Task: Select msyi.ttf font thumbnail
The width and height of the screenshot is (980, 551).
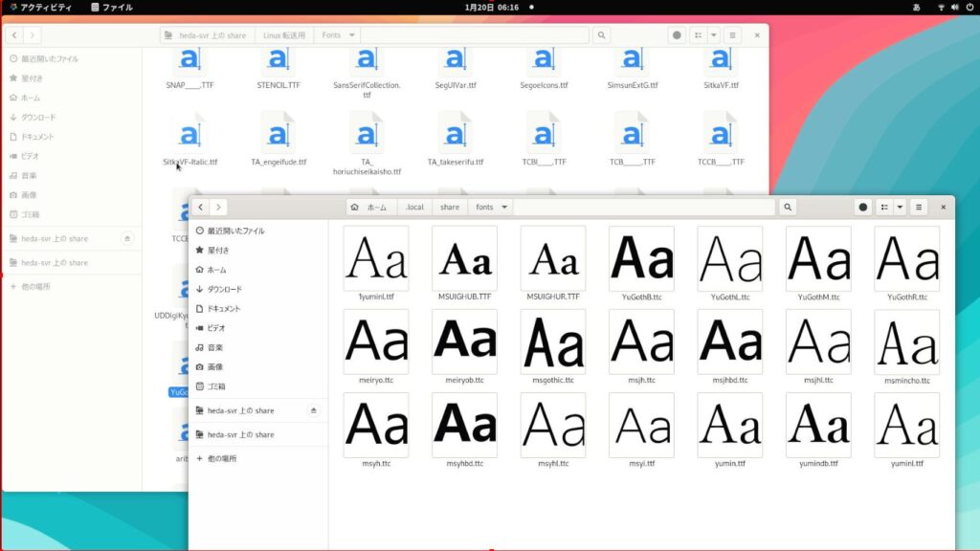Action: (x=642, y=425)
